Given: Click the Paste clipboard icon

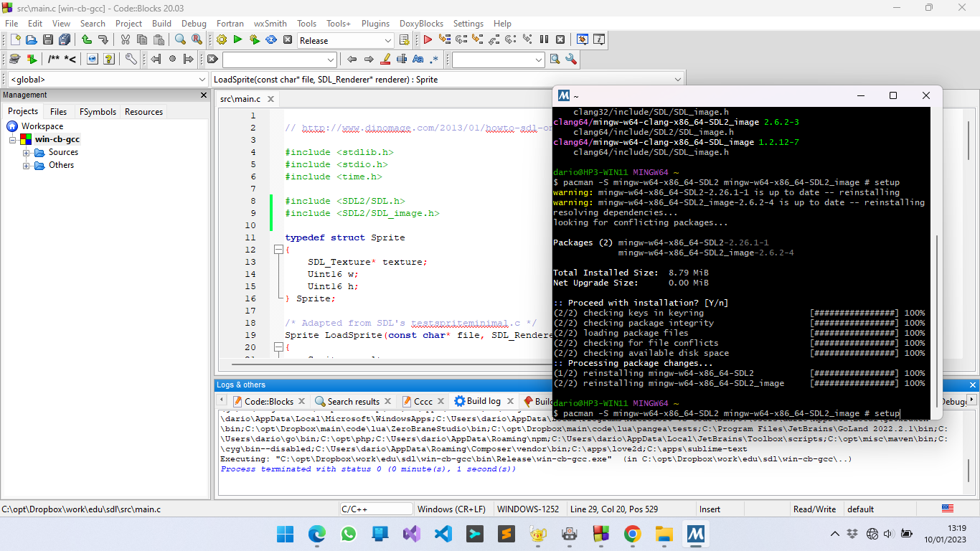Looking at the screenshot, I should pyautogui.click(x=159, y=40).
